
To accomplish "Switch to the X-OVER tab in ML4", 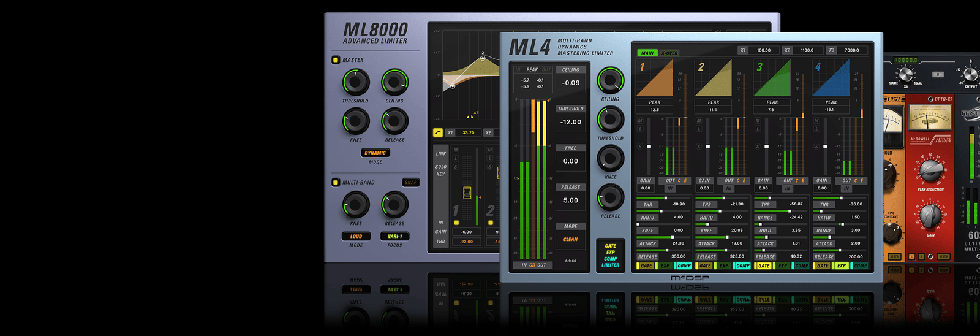I will coord(669,53).
